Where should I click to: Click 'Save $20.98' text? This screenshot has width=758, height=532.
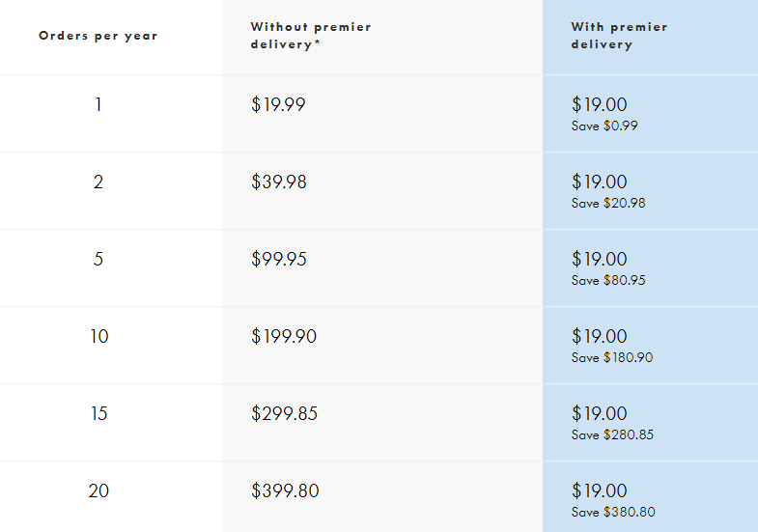click(608, 203)
